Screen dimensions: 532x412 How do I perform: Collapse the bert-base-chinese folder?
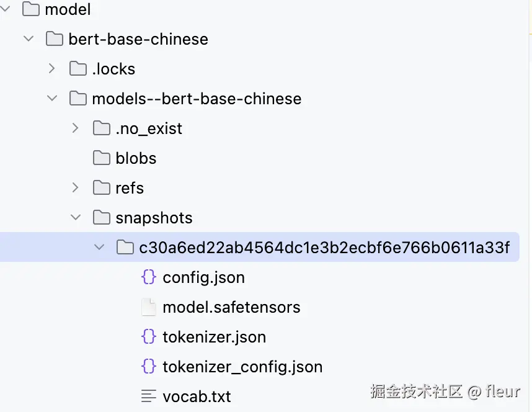[x=28, y=39]
